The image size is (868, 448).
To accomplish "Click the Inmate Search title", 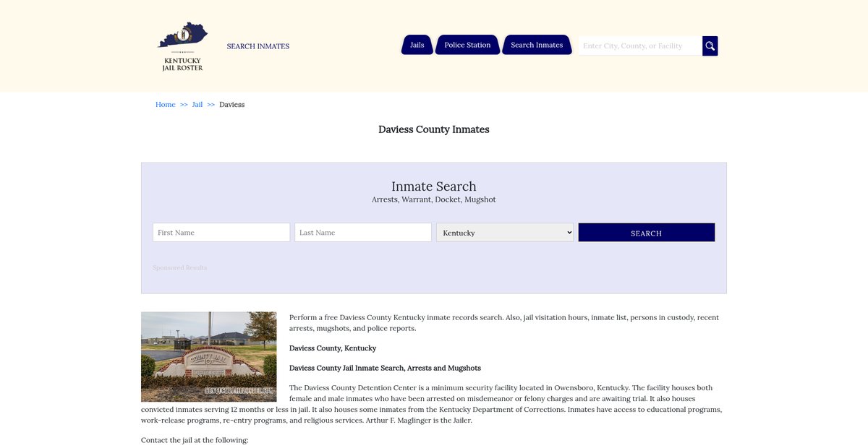I will [x=434, y=186].
